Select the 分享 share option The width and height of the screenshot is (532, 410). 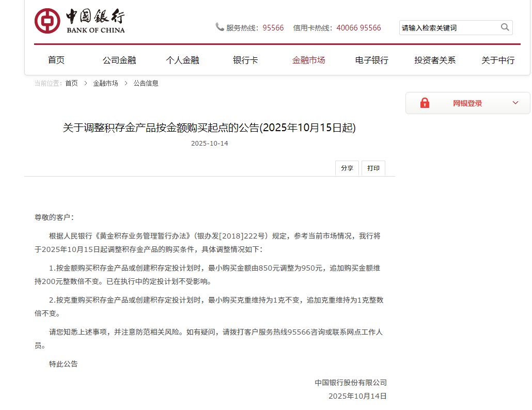pos(347,168)
